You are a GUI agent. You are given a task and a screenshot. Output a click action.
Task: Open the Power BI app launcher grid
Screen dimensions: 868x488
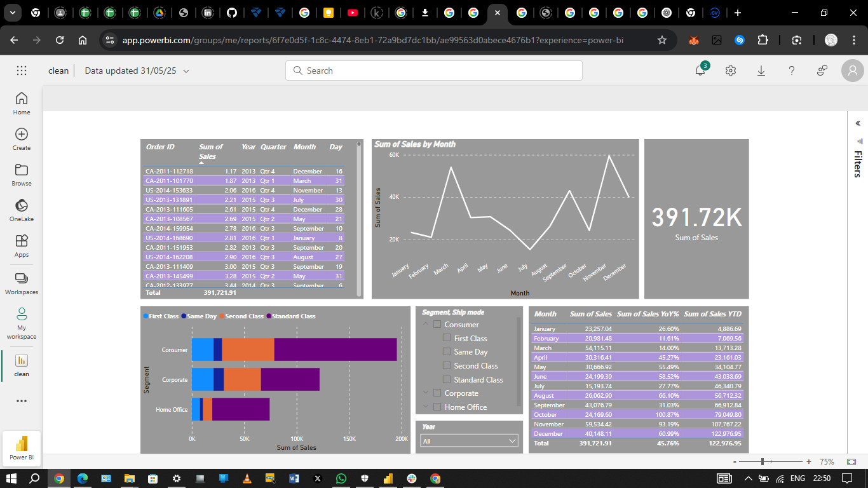point(22,71)
